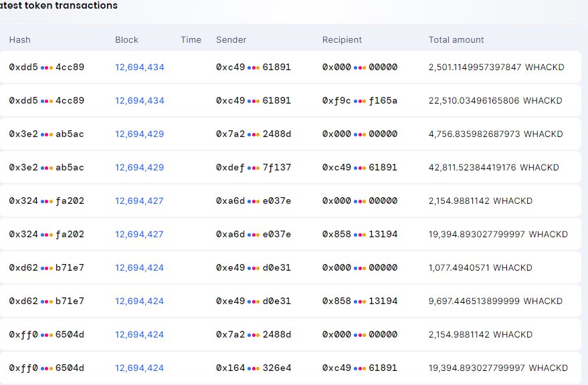Image resolution: width=588 pixels, height=385 pixels.
Task: Open block 12,694,424 in the sender 0x164…326e4 row
Action: coord(140,368)
